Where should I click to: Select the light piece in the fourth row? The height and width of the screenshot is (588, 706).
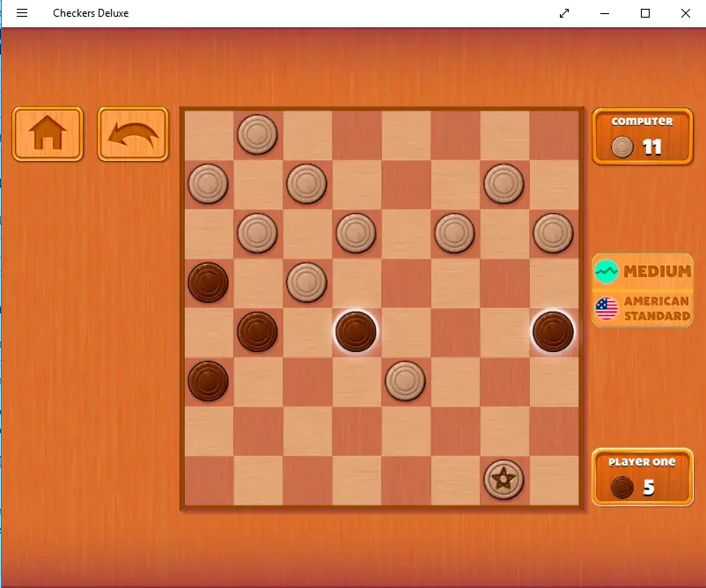coord(306,283)
